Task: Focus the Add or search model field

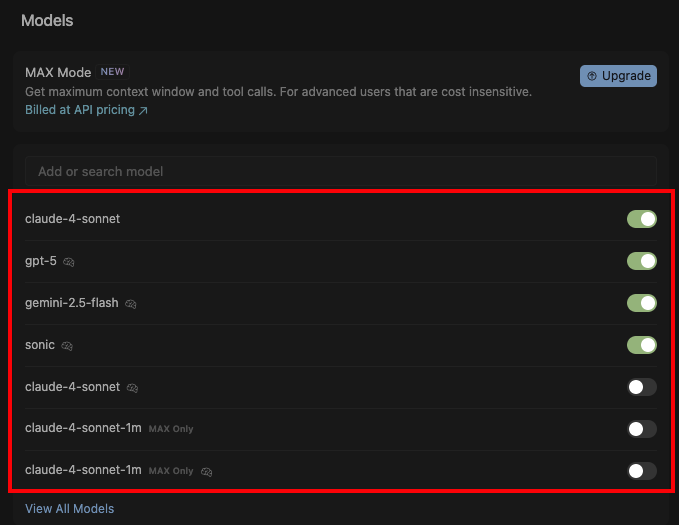Action: (340, 171)
